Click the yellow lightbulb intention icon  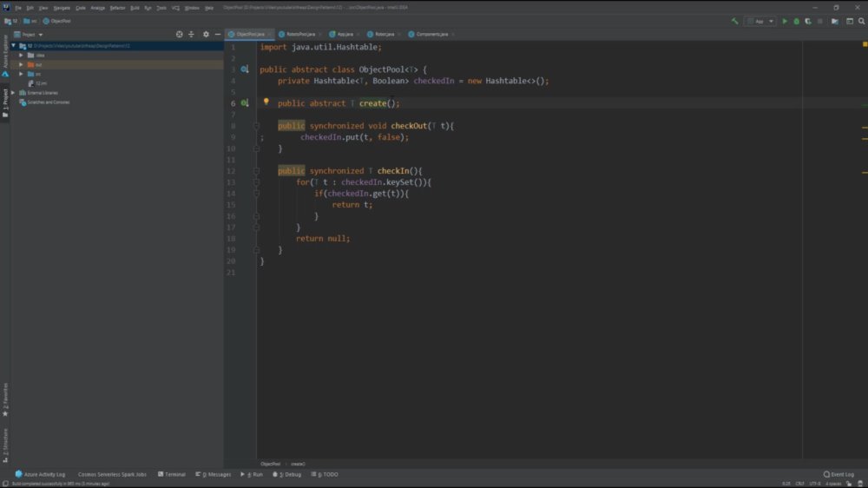click(x=266, y=102)
